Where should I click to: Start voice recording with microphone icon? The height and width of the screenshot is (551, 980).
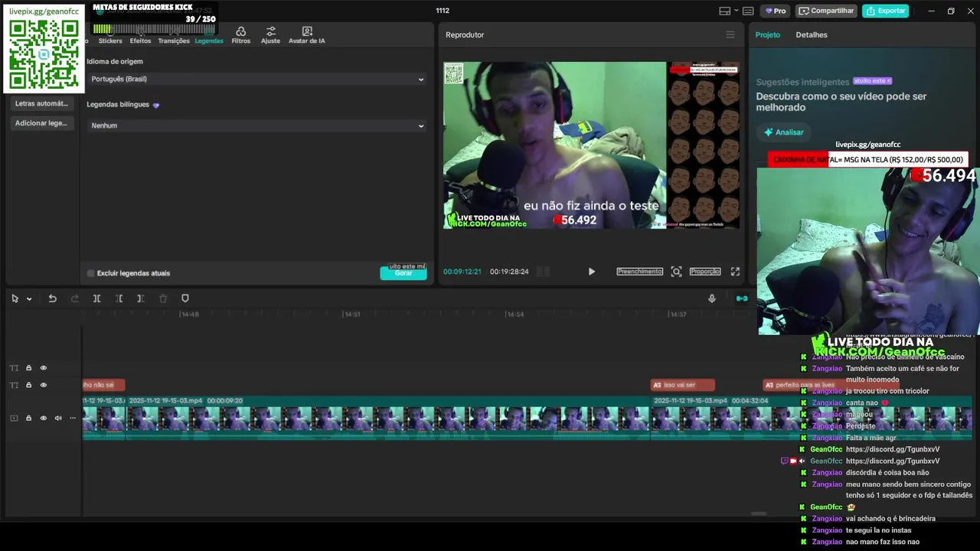click(x=712, y=298)
